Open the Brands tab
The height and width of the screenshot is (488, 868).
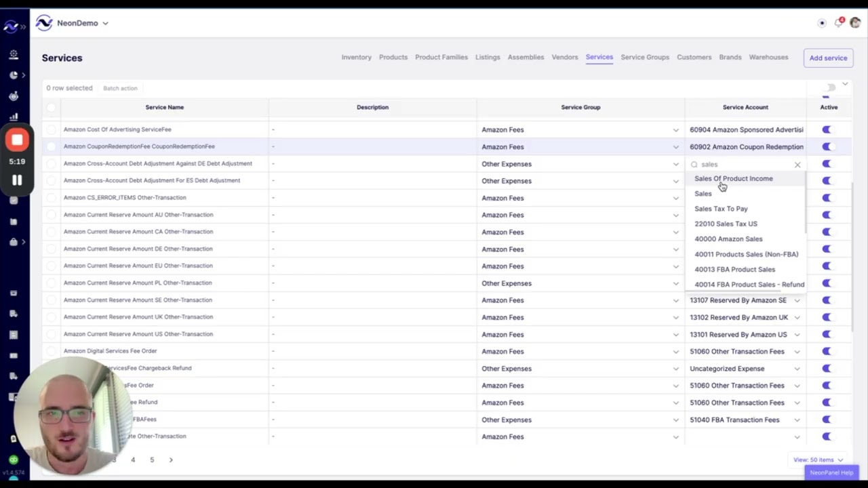click(730, 58)
